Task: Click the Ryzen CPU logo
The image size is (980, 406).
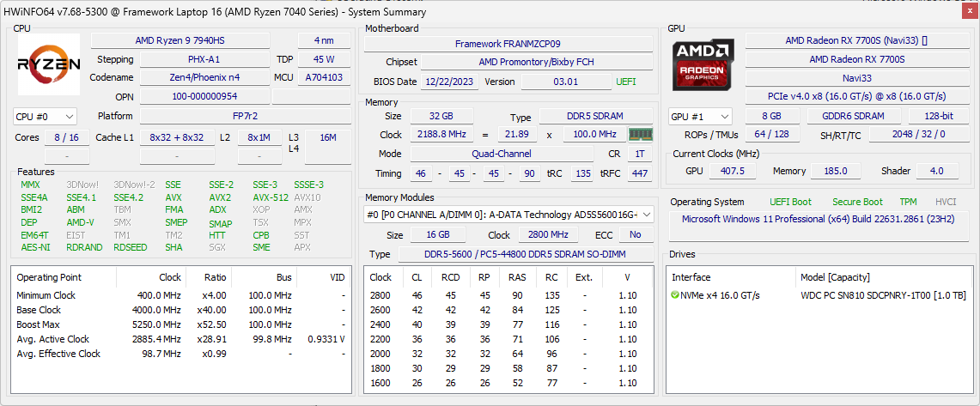Action: click(x=49, y=64)
